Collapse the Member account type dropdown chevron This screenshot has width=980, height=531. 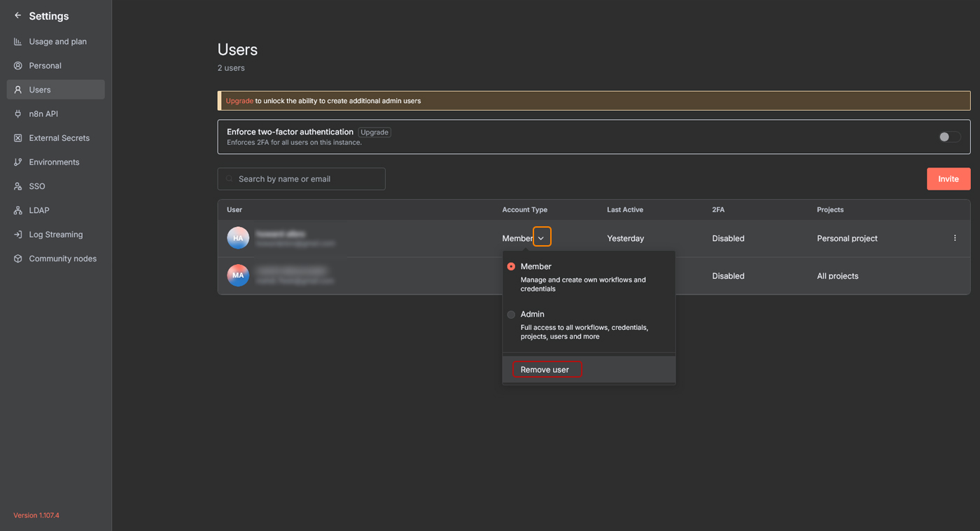(x=542, y=237)
